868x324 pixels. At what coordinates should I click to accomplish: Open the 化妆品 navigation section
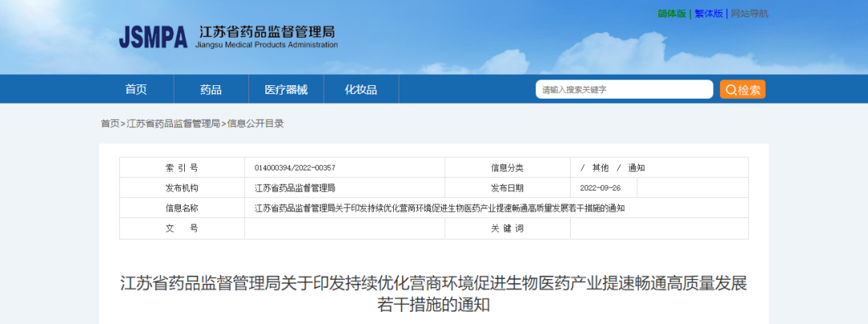(x=361, y=89)
